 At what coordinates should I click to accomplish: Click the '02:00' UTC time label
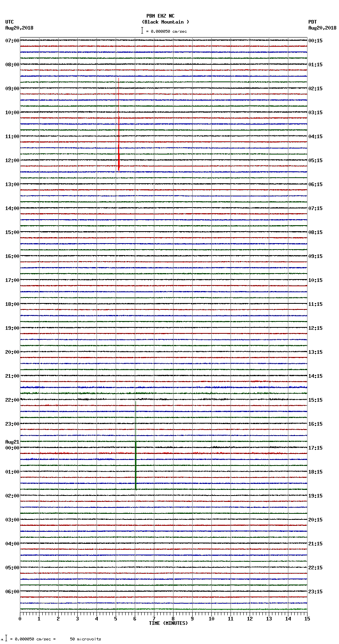(12, 496)
